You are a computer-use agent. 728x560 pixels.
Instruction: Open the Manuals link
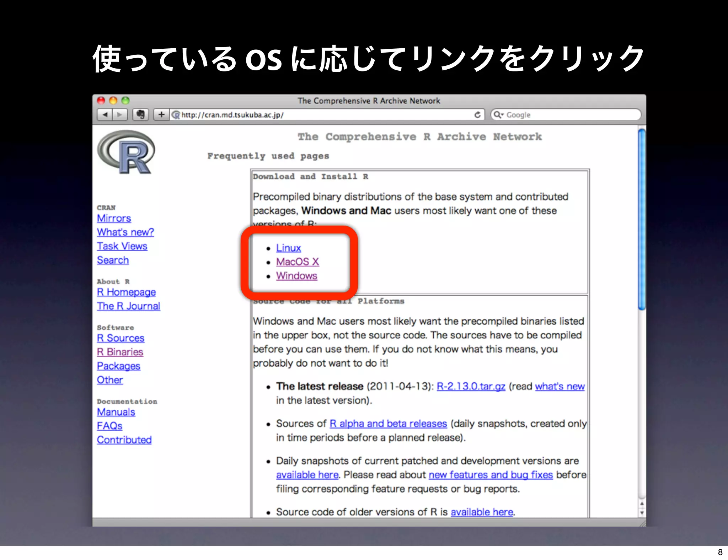click(116, 412)
